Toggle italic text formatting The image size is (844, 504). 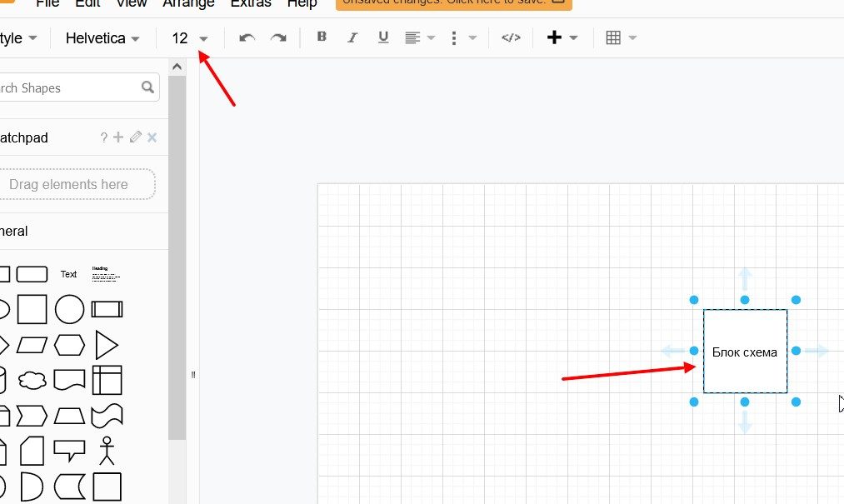(x=352, y=37)
